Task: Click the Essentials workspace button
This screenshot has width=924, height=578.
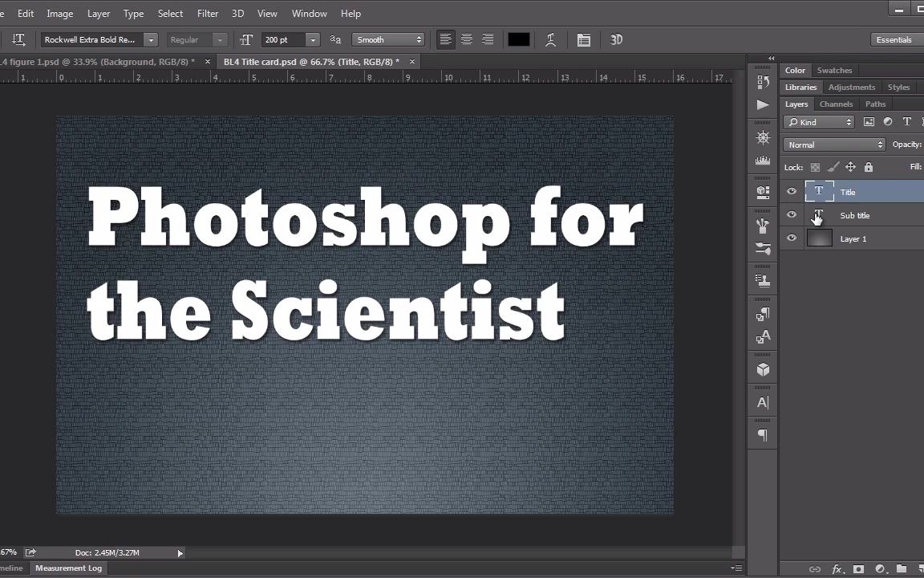Action: tap(894, 39)
